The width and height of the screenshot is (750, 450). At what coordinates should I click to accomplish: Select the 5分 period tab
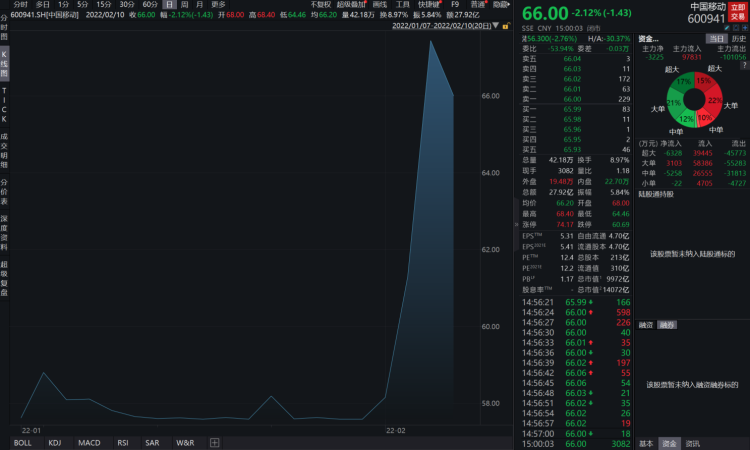click(x=83, y=4)
